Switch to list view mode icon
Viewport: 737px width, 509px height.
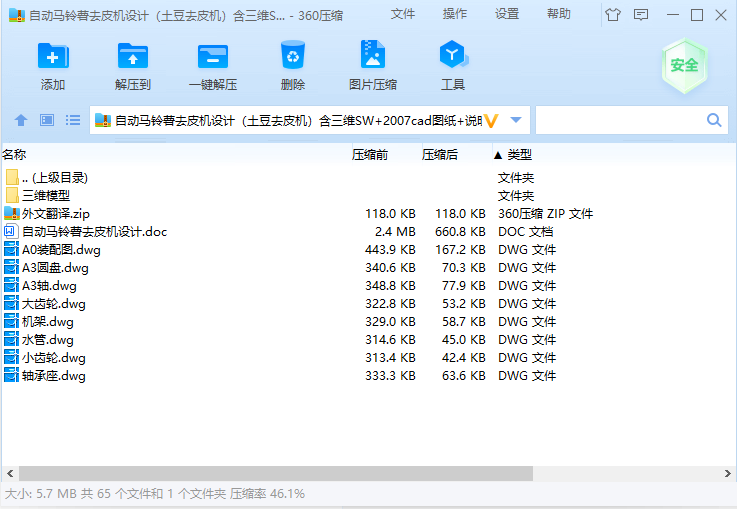coord(72,120)
